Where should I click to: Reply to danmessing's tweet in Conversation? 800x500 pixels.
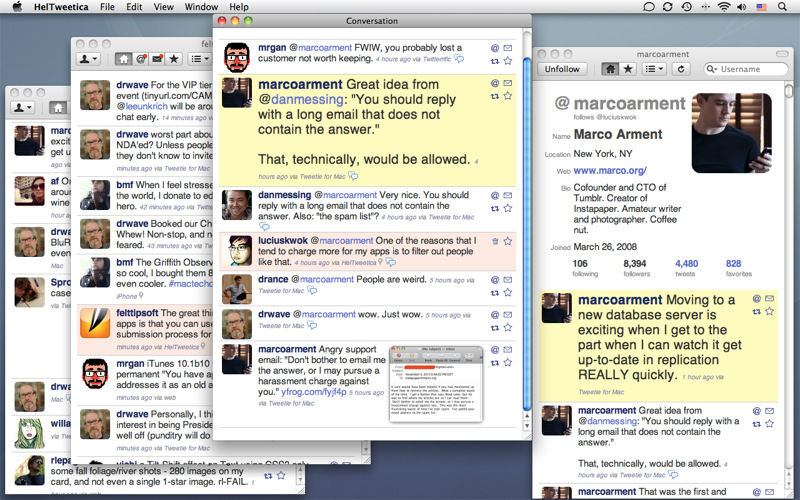[494, 195]
